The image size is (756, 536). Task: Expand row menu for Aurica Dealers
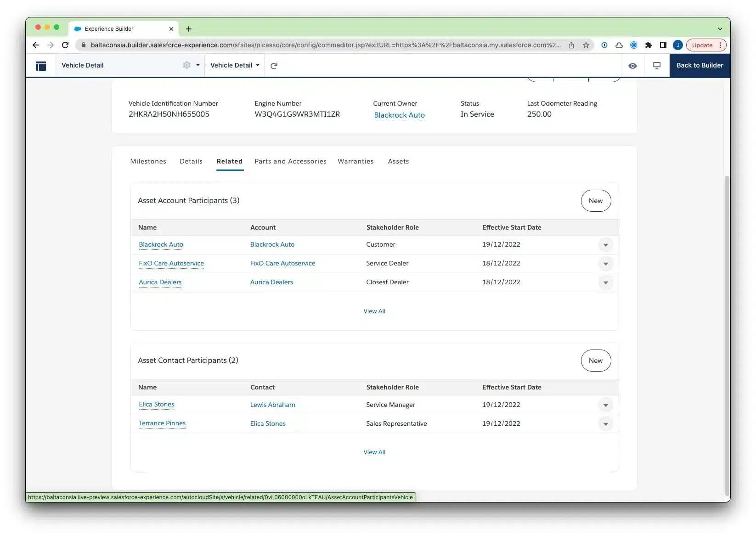(605, 282)
